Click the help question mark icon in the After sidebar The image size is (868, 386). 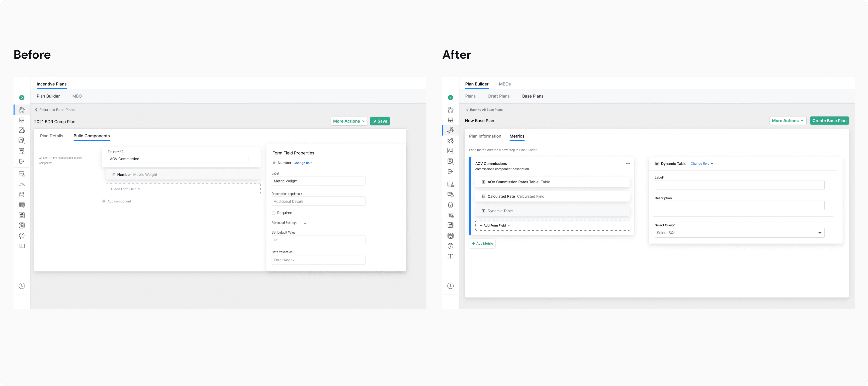pos(450,246)
